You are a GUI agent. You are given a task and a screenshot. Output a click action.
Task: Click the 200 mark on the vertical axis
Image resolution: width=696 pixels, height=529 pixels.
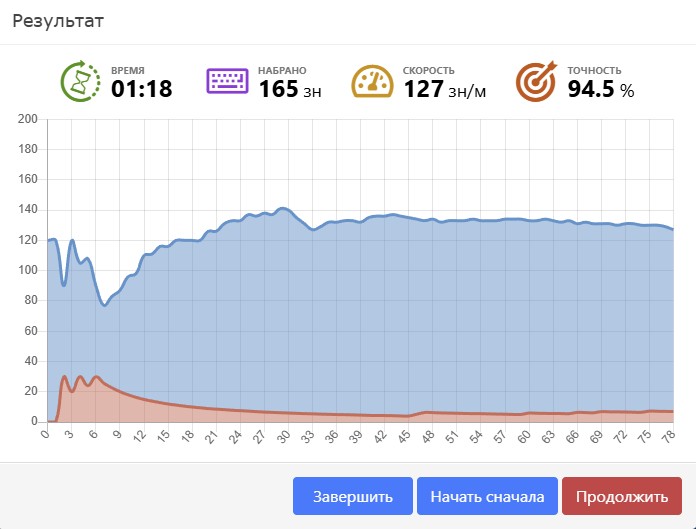point(28,120)
